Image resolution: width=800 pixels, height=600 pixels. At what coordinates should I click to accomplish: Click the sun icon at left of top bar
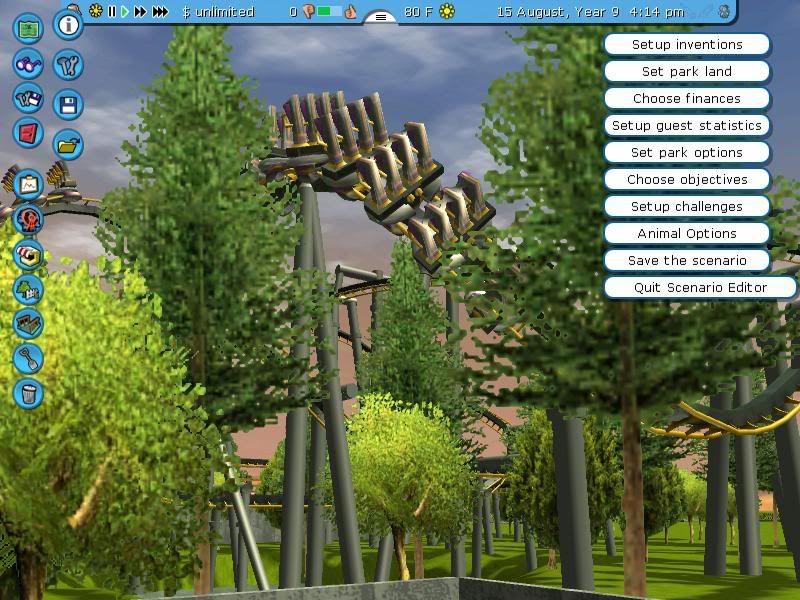tap(95, 11)
